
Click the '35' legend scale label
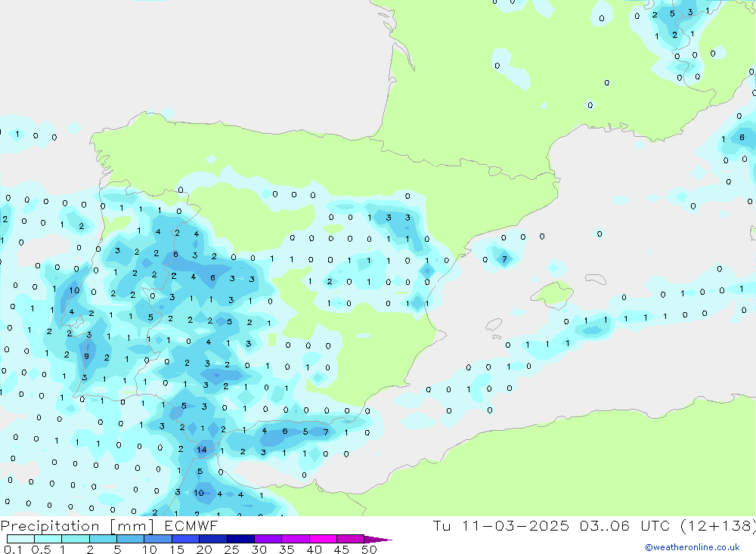pyautogui.click(x=287, y=549)
